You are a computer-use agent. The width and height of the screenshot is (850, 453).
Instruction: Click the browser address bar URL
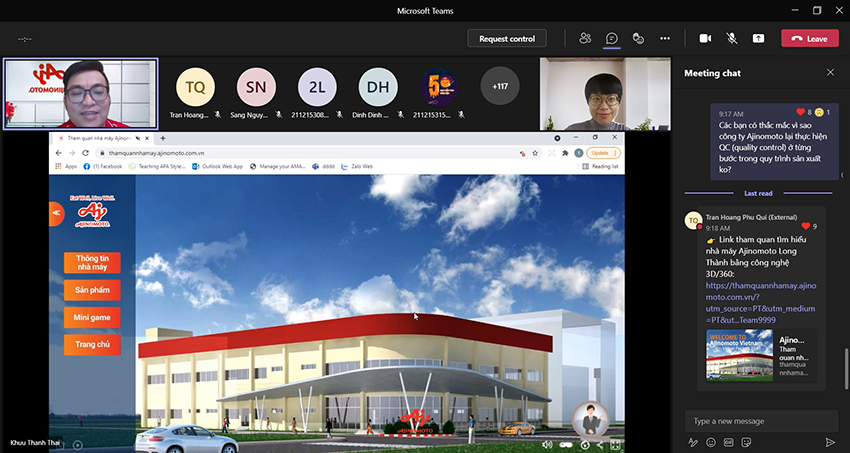click(156, 153)
